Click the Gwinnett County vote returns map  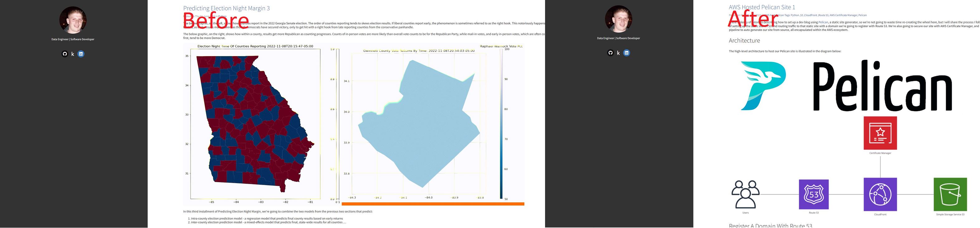coord(419,124)
